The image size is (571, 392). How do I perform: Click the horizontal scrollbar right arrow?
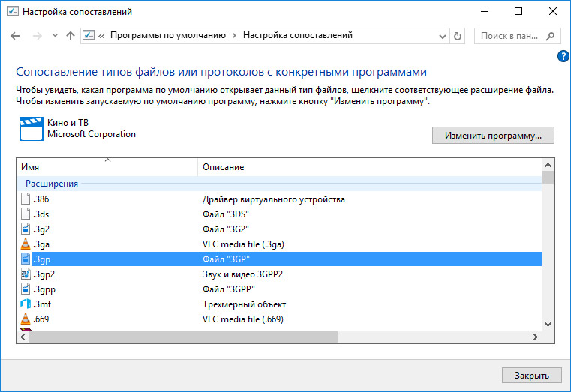[535, 337]
